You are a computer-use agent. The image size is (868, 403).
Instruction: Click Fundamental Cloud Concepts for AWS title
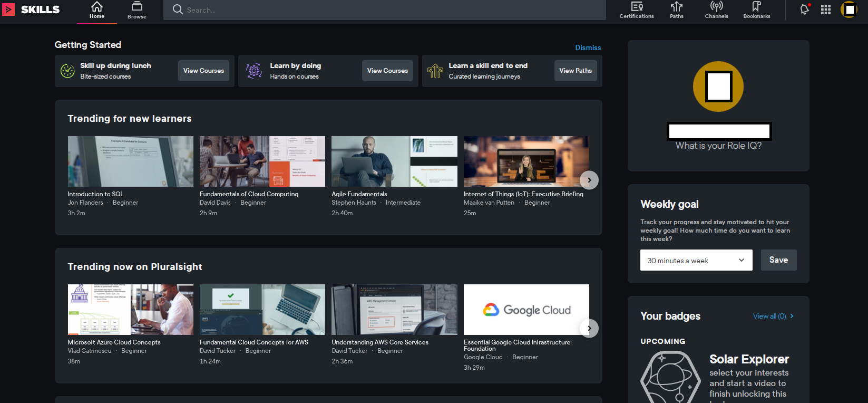pyautogui.click(x=254, y=342)
